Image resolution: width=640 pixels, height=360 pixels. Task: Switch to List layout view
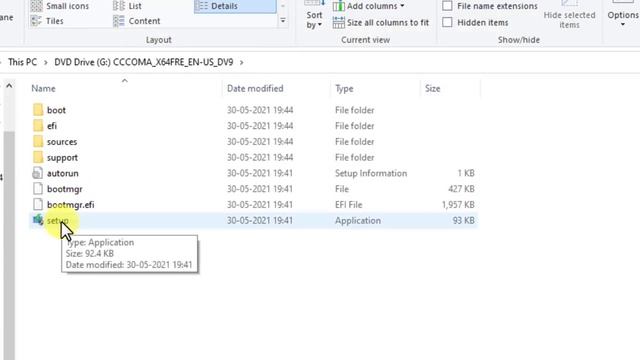pyautogui.click(x=127, y=6)
